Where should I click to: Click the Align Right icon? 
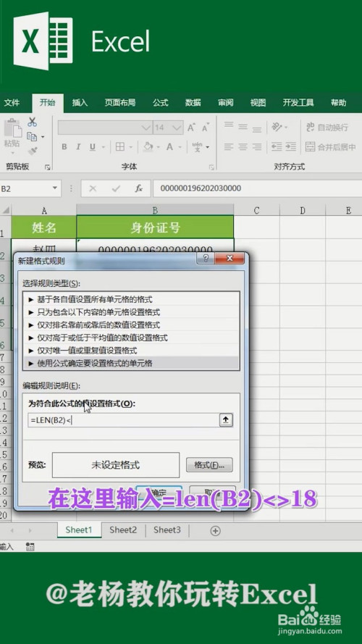click(257, 146)
